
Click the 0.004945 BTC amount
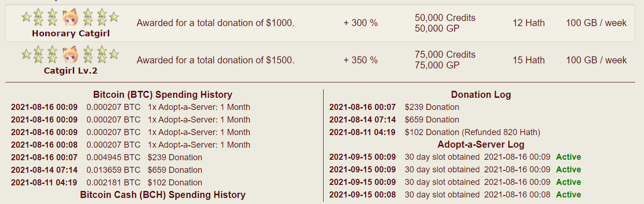pyautogui.click(x=113, y=157)
